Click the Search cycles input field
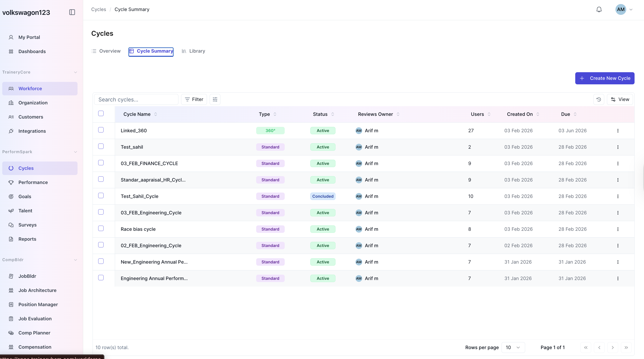 [x=136, y=100]
